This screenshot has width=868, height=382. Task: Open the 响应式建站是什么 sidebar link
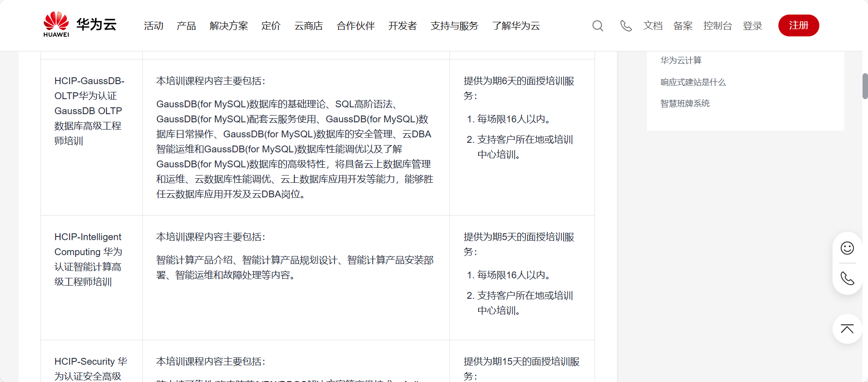coord(693,82)
